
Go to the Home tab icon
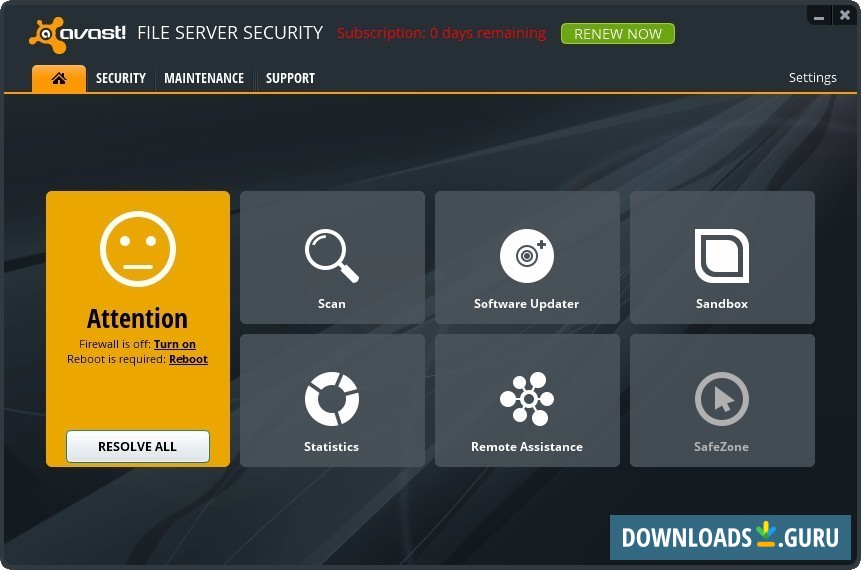point(59,79)
